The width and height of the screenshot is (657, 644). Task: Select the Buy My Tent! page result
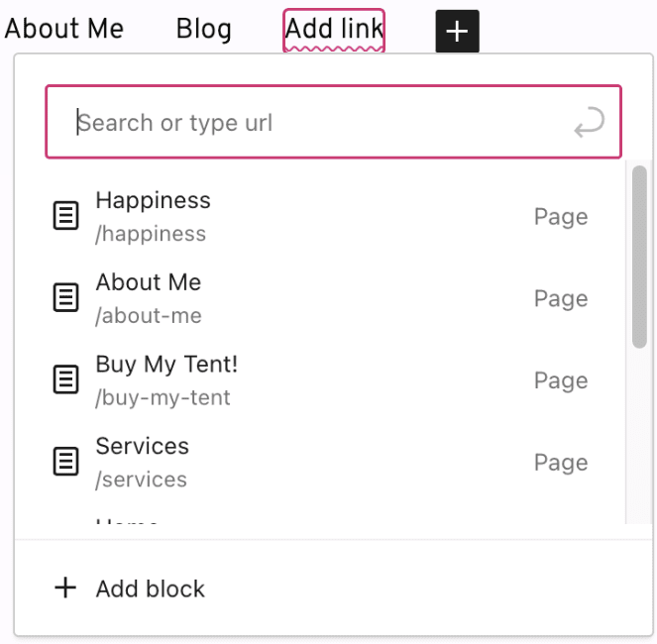pos(166,365)
